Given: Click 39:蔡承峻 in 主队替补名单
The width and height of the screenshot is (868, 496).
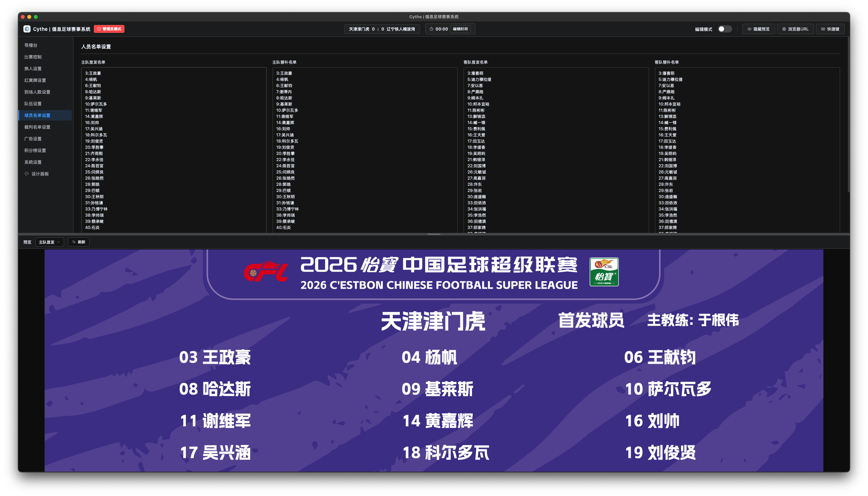Looking at the screenshot, I should [286, 222].
